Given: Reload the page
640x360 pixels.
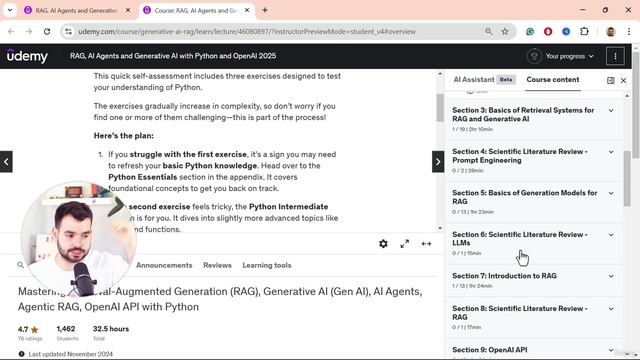Looking at the screenshot, I should (x=47, y=31).
